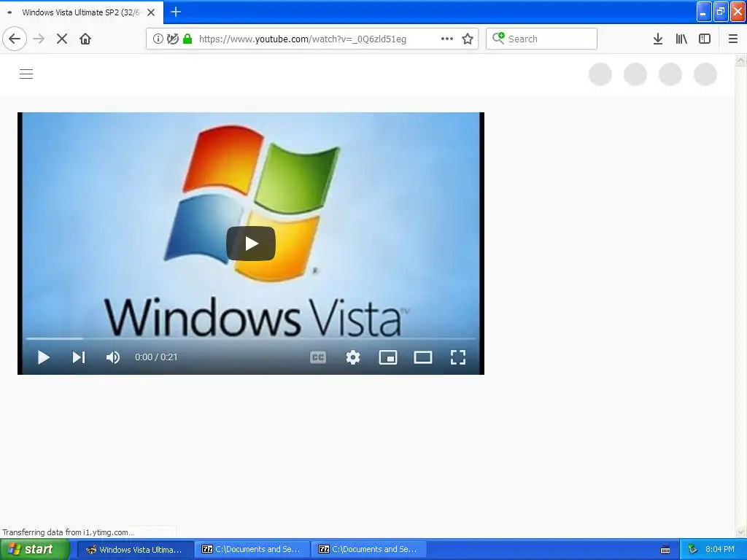Play the video from the control bar

[x=43, y=357]
